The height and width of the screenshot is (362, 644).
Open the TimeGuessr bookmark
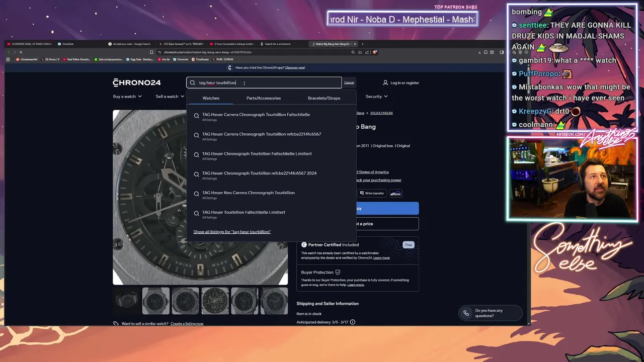[x=200, y=59]
